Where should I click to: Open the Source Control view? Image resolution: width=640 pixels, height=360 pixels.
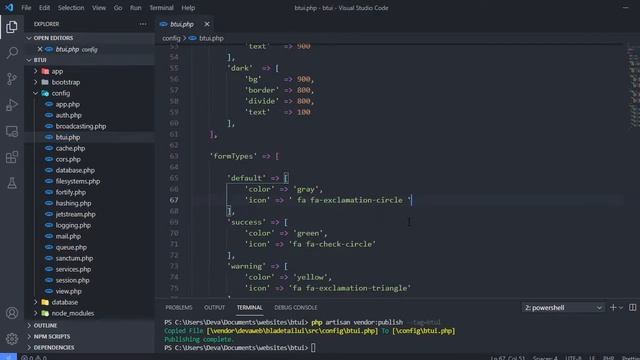12,79
